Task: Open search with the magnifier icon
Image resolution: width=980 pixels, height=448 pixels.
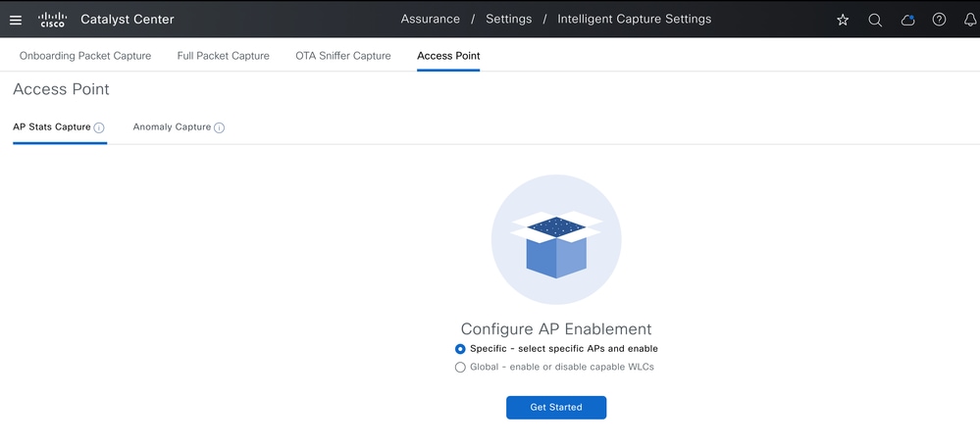Action: coord(875,20)
